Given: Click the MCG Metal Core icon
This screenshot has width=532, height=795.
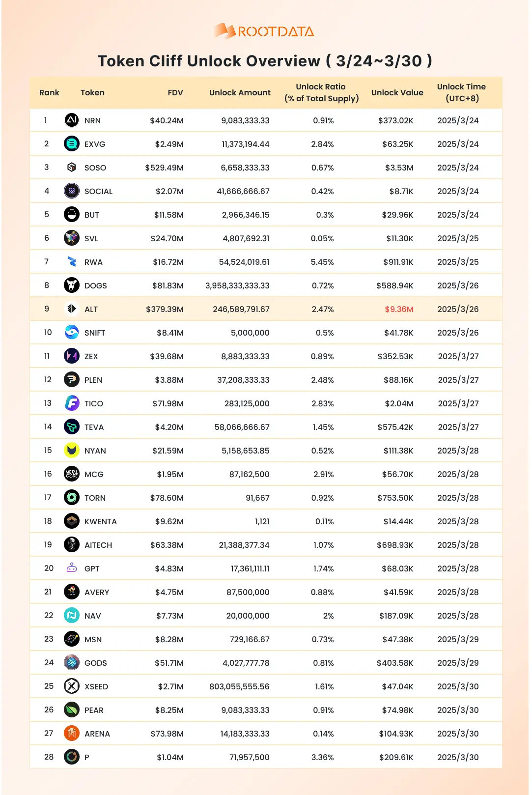Looking at the screenshot, I should 72,474.
